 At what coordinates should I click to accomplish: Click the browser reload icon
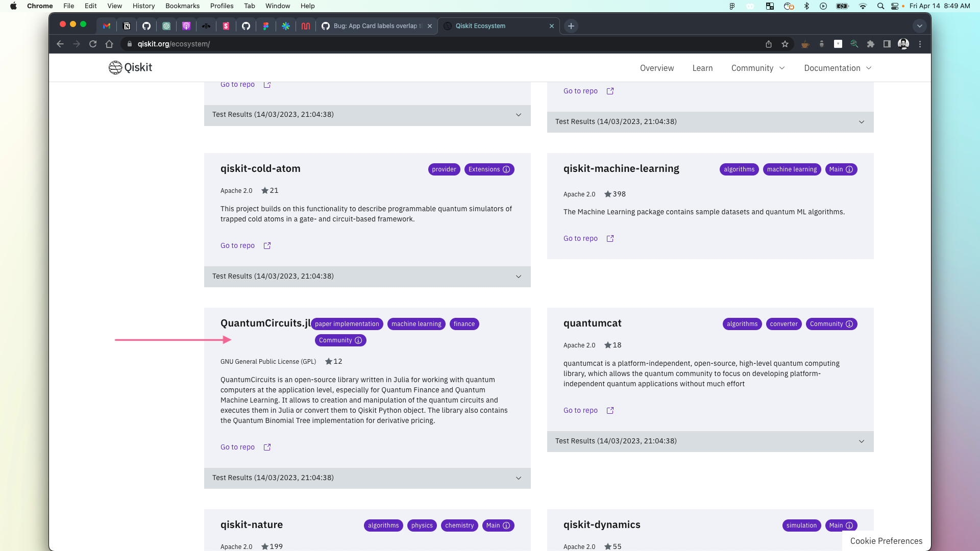[x=93, y=44]
